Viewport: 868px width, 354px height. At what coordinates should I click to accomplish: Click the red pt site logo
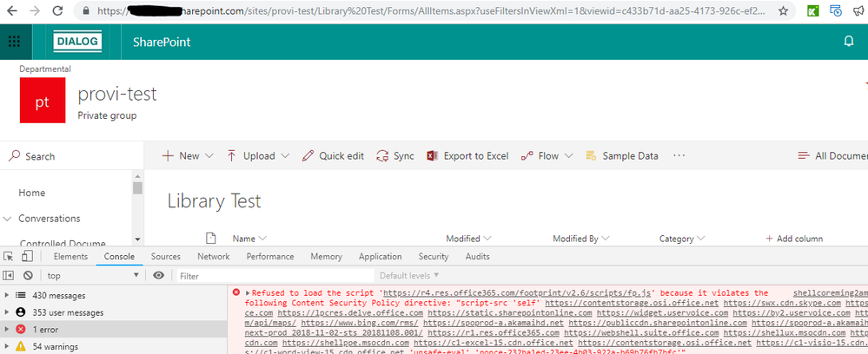pyautogui.click(x=43, y=100)
